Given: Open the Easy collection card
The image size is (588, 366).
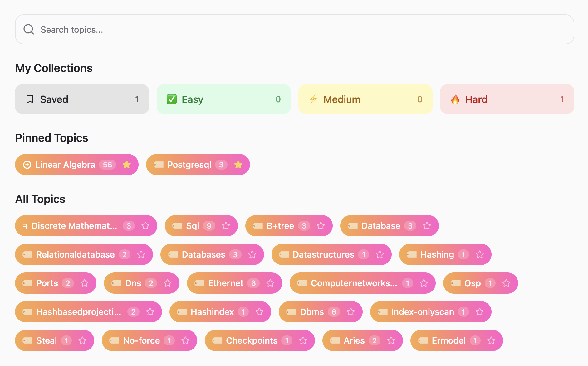Looking at the screenshot, I should pyautogui.click(x=224, y=99).
